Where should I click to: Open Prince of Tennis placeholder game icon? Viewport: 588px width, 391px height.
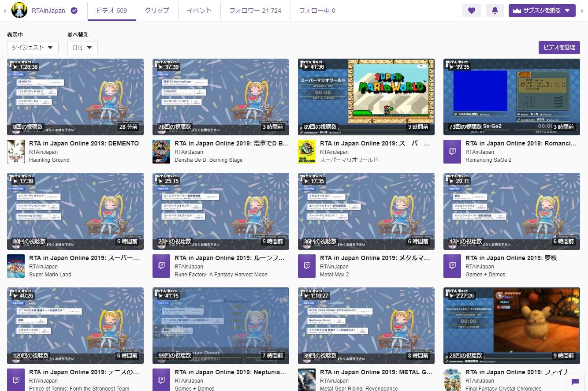(x=16, y=380)
